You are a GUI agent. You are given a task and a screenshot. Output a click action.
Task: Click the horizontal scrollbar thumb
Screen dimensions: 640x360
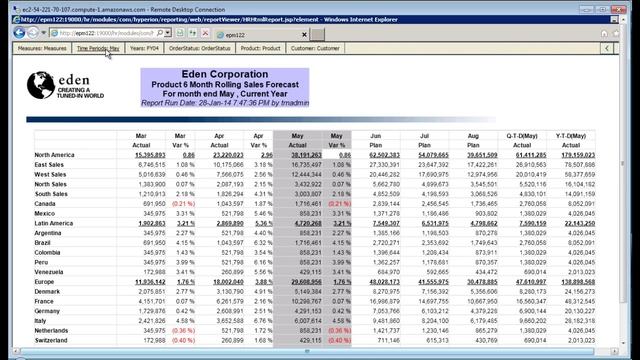click(x=307, y=351)
